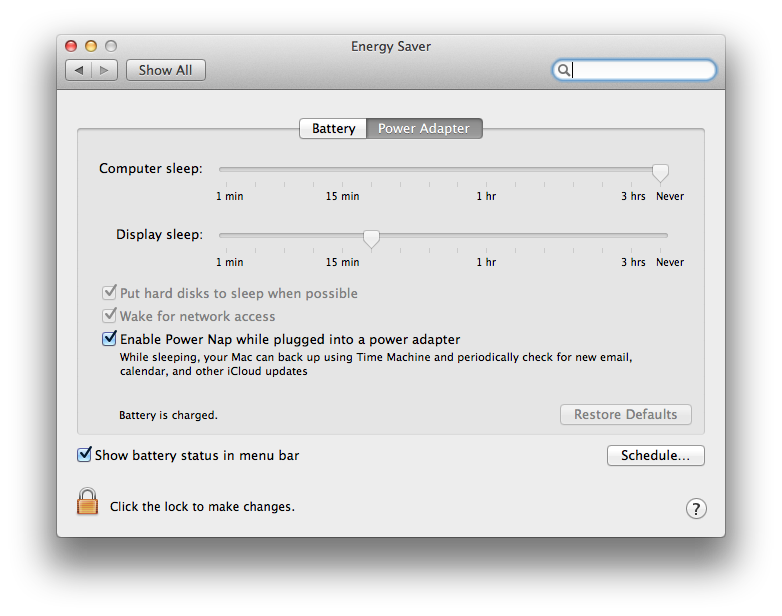Viewport: 782px width, 616px height.
Task: Uncheck Show battery status in menu bar
Action: point(84,454)
